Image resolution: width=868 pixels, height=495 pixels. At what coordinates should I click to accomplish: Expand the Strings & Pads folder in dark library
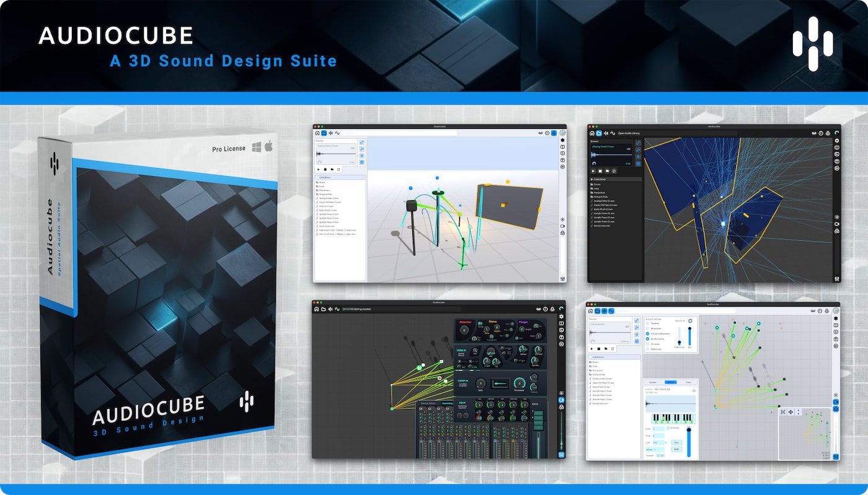coord(600,196)
